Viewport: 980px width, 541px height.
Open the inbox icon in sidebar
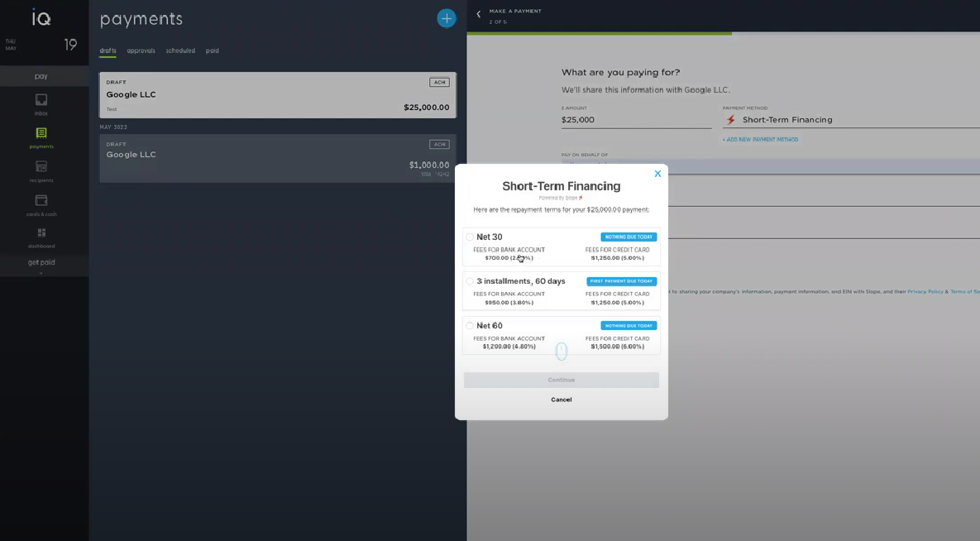click(41, 100)
